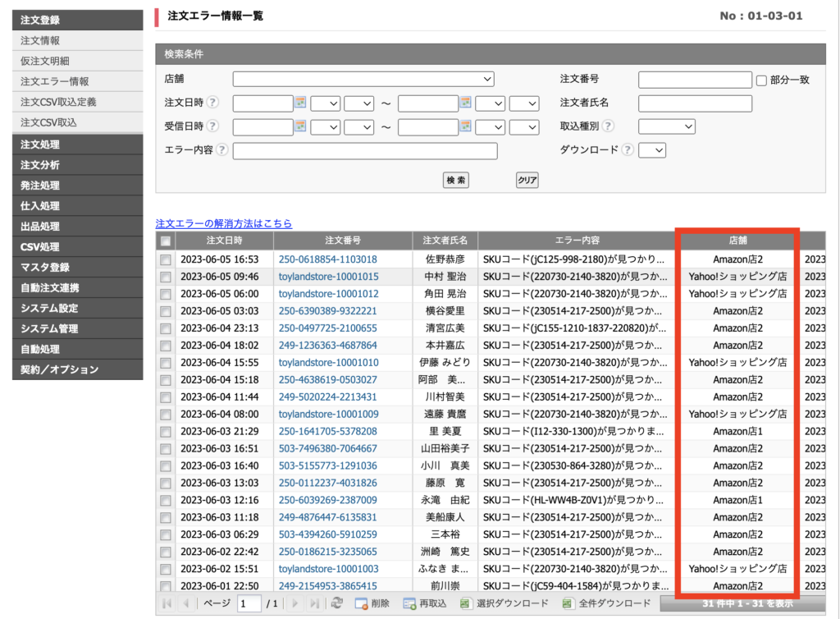This screenshot has height=619, width=840.
Task: Open order link 249-2154953-3865415
Action: pos(328,586)
